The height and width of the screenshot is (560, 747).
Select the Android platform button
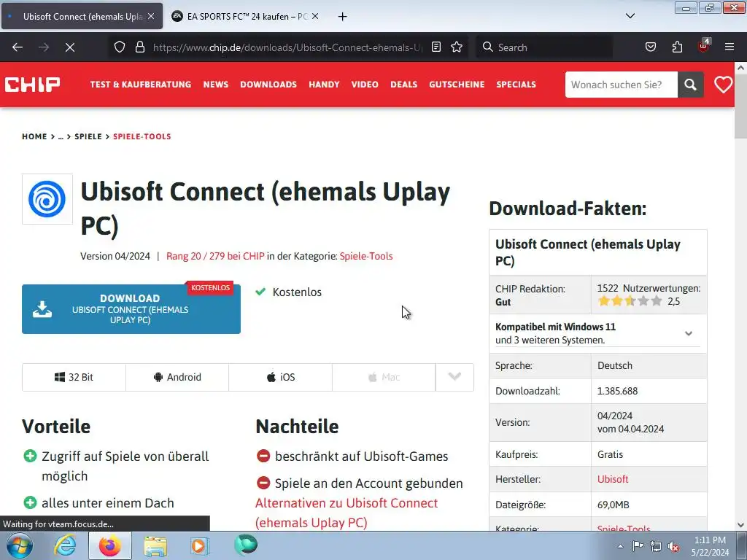click(x=177, y=377)
